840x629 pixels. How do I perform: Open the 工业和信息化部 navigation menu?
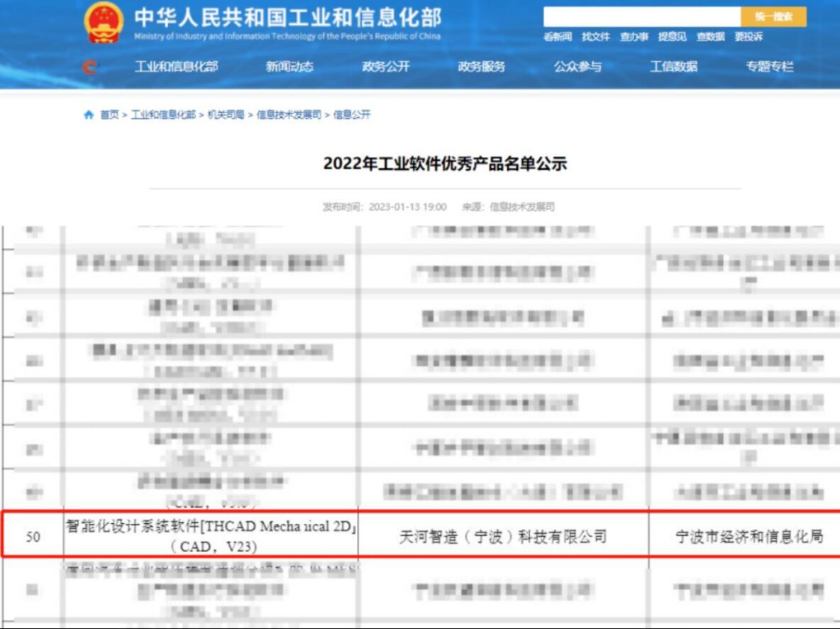pos(176,67)
